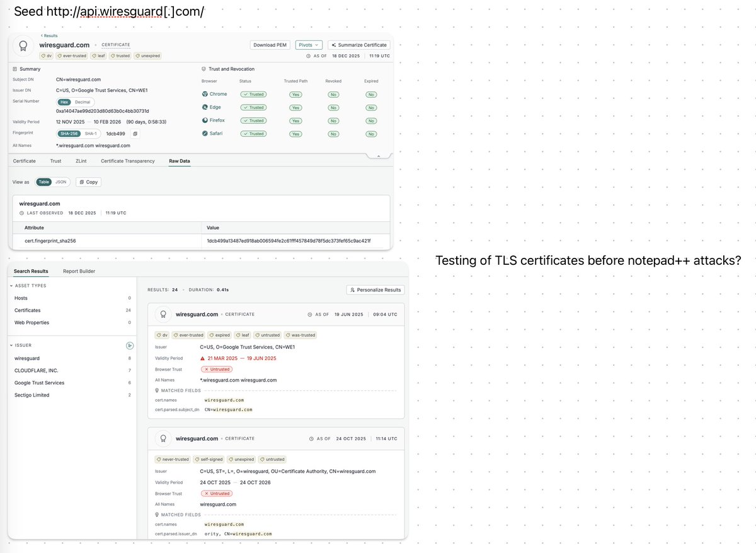Collapse the Asset Types filter section
Image resolution: width=756 pixels, height=553 pixels.
click(x=11, y=286)
